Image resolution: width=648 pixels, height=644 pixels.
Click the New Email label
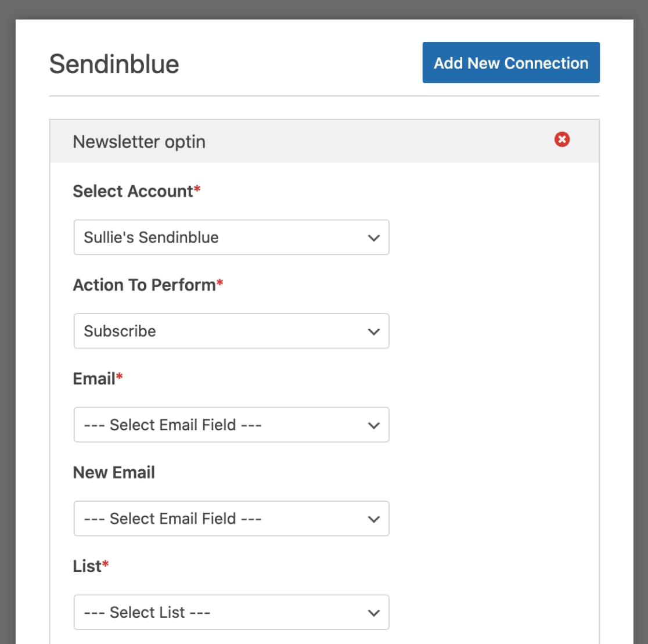[x=114, y=472]
